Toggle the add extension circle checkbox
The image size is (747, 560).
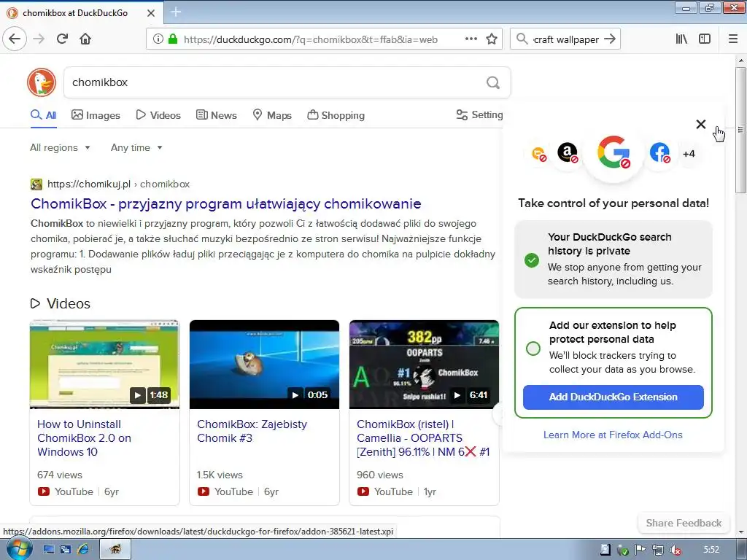(x=533, y=349)
